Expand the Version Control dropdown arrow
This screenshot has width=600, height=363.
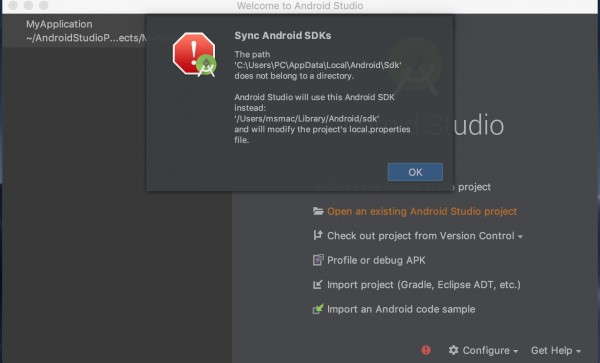(520, 237)
